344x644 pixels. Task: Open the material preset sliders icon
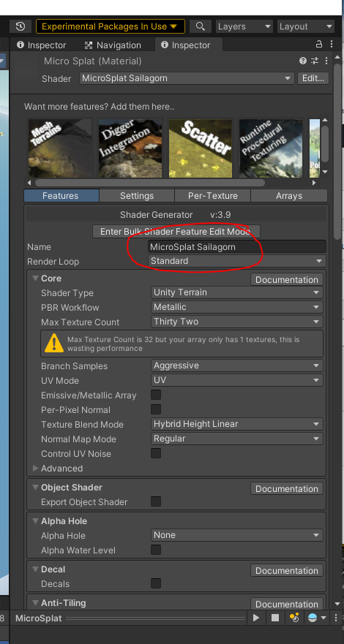tap(315, 61)
